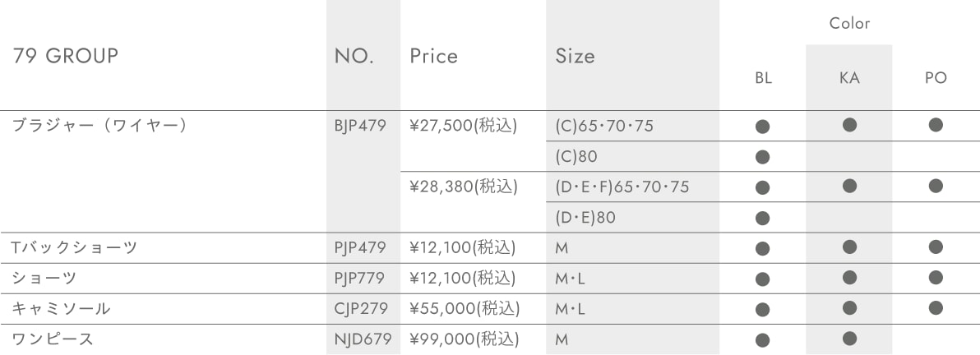The image size is (980, 355).
Task: Click the BL dot in the (C)80 row
Action: [x=762, y=157]
